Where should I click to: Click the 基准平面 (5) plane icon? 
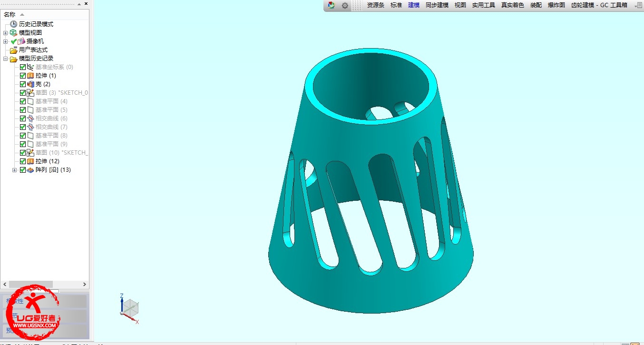30,110
